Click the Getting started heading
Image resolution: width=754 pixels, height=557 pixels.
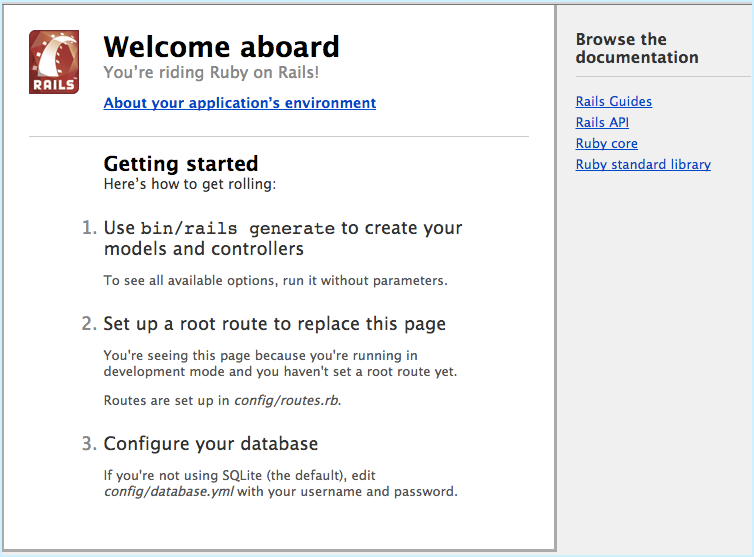(181, 164)
